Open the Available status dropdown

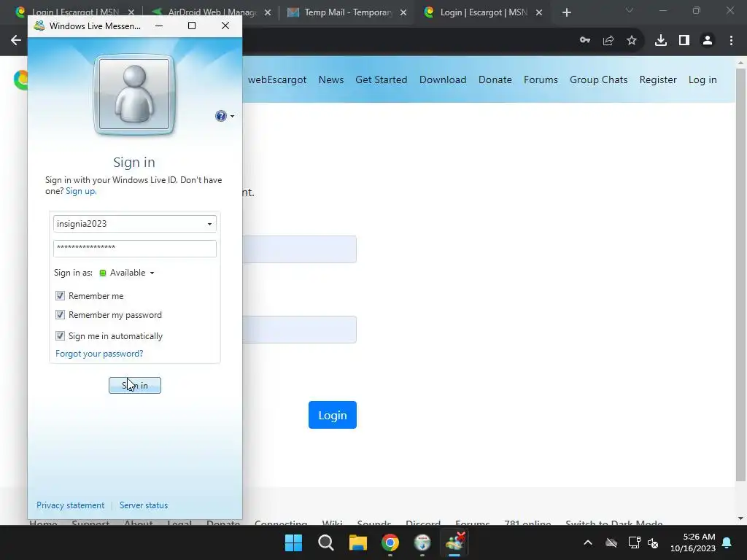pos(127,273)
